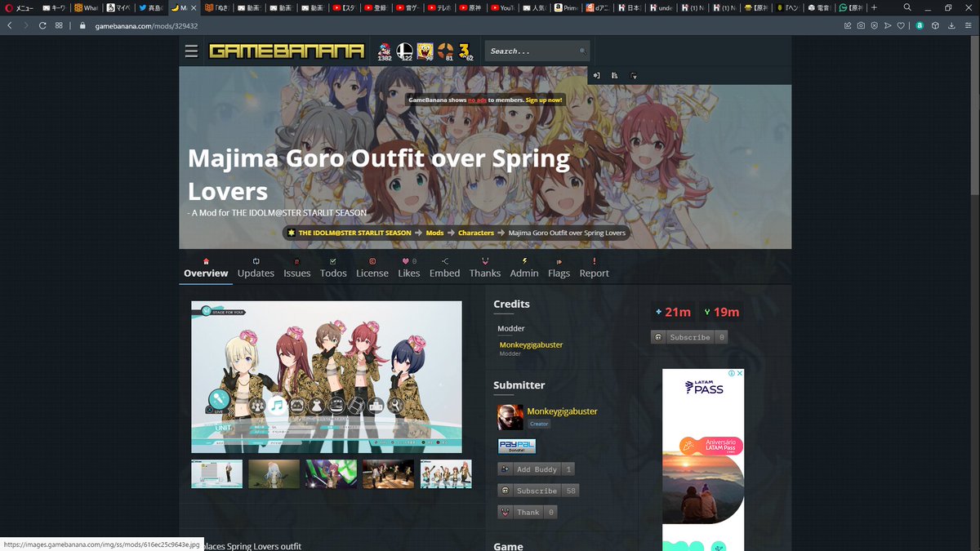Click the GameBanana logo
The height and width of the screenshot is (551, 980).
pyautogui.click(x=286, y=51)
